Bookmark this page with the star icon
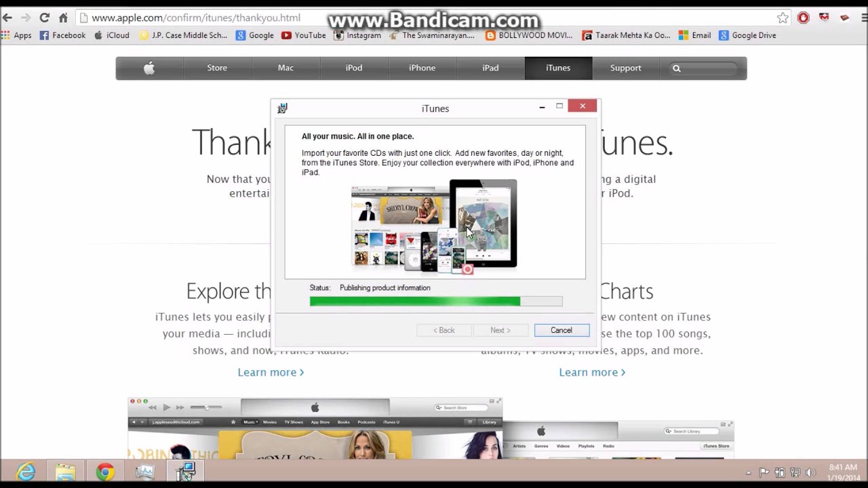The height and width of the screenshot is (488, 868). coord(783,18)
